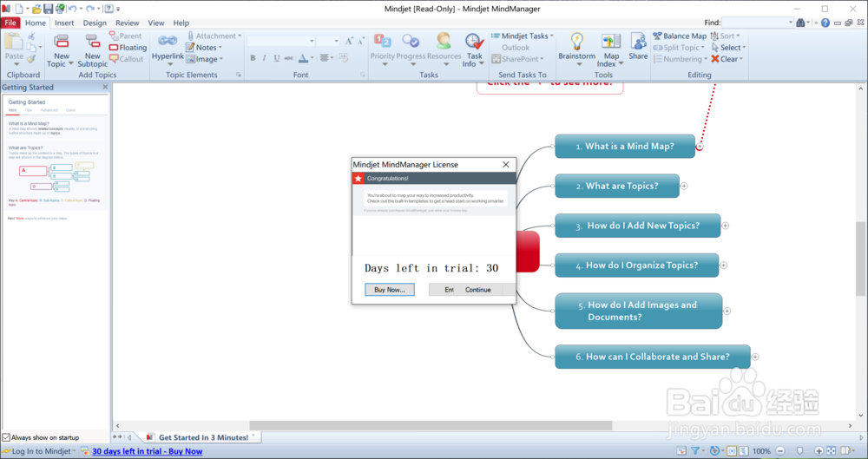The height and width of the screenshot is (459, 868).
Task: Redo action in the quick access toolbar
Action: tap(89, 9)
